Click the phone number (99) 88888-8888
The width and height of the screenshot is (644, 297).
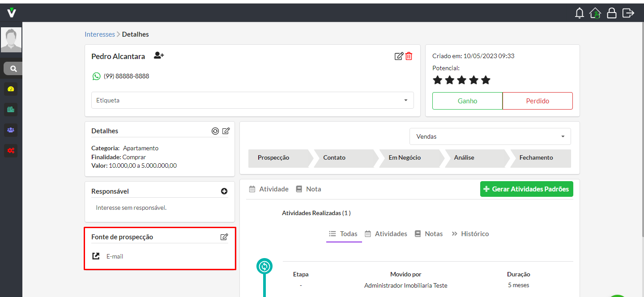pyautogui.click(x=127, y=76)
